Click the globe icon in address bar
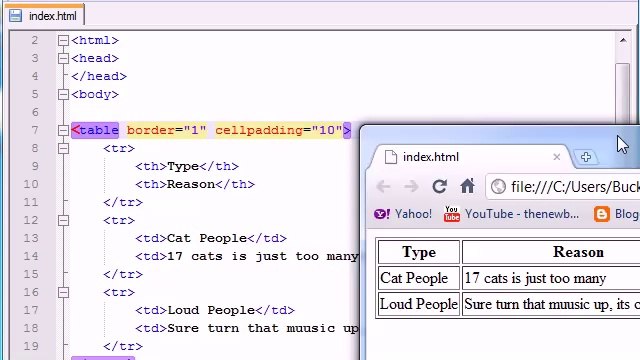The height and width of the screenshot is (360, 640). click(x=498, y=187)
